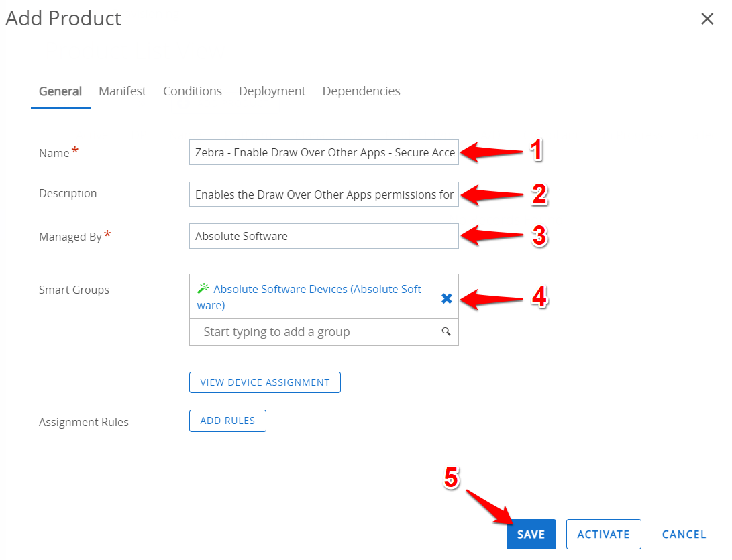The height and width of the screenshot is (560, 732).
Task: Click 'Start typing to add a group' box
Action: click(324, 332)
